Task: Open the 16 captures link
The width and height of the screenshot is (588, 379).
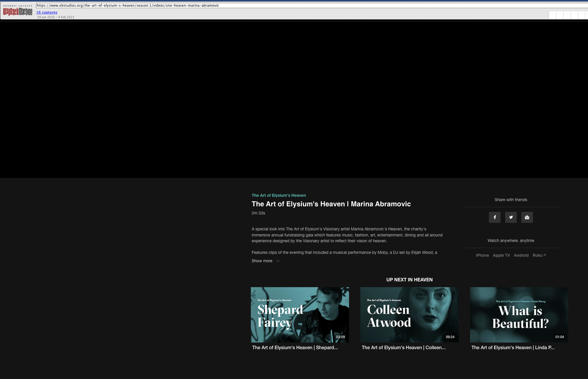Action: 47,12
